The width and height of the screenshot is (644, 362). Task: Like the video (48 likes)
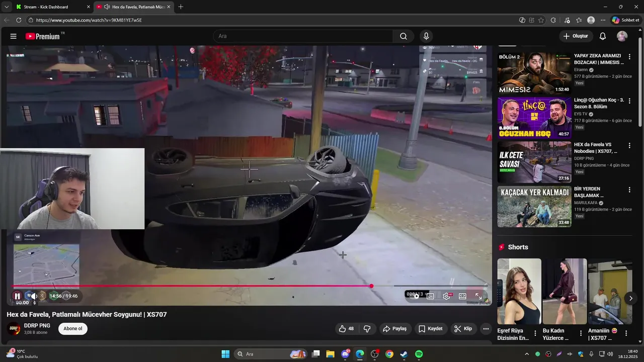(347, 329)
